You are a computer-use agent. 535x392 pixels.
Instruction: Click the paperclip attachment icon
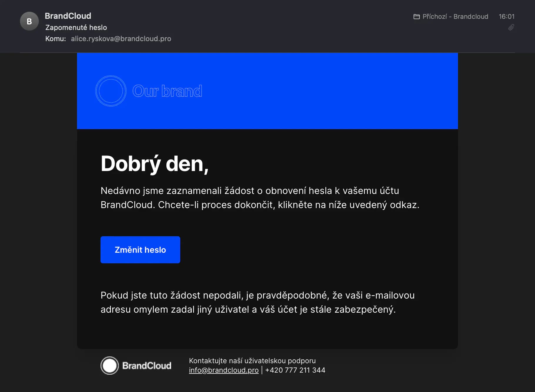[511, 27]
